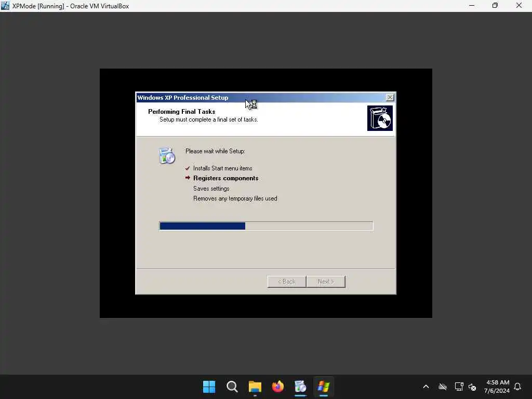532x399 pixels.
Task: Select the setup disc icon on the taskbar
Action: point(300,387)
